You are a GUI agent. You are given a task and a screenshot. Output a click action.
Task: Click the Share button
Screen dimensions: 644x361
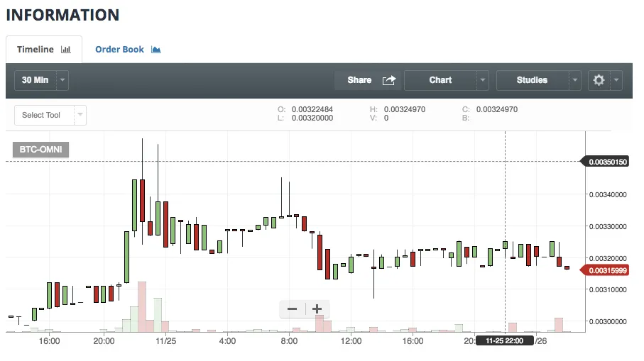click(x=368, y=80)
